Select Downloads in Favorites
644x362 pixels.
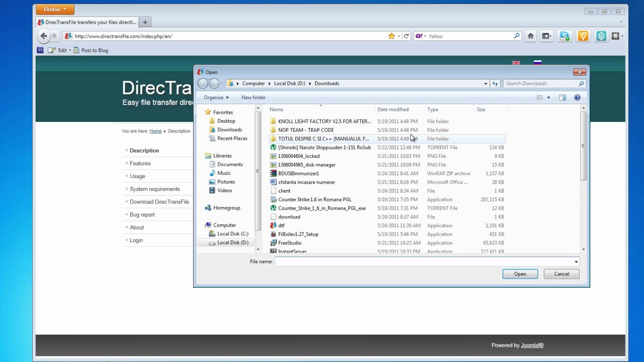229,130
